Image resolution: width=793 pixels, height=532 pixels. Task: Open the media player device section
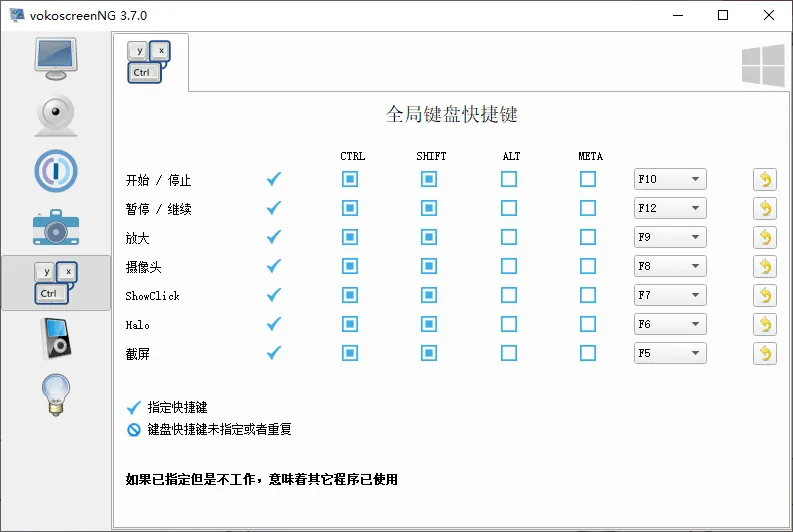pos(56,338)
